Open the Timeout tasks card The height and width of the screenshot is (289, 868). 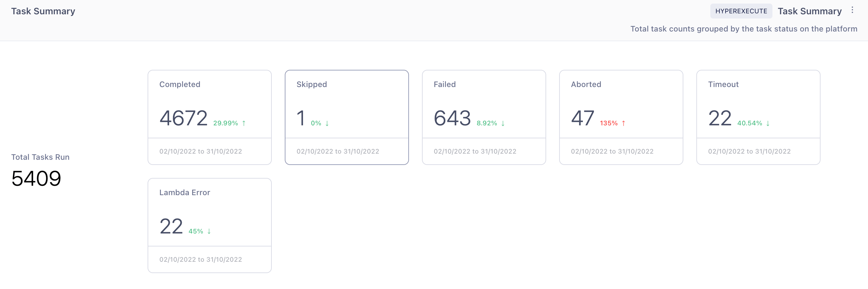pyautogui.click(x=758, y=117)
